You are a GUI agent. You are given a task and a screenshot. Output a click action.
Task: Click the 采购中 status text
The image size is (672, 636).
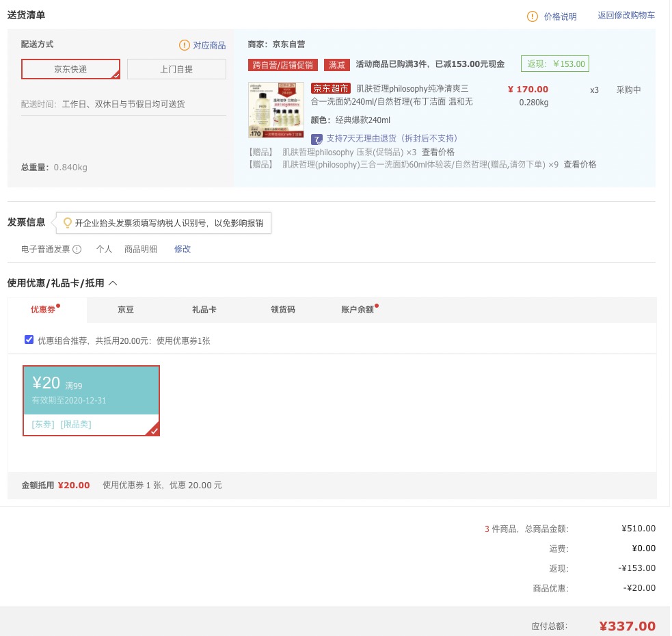pos(628,90)
